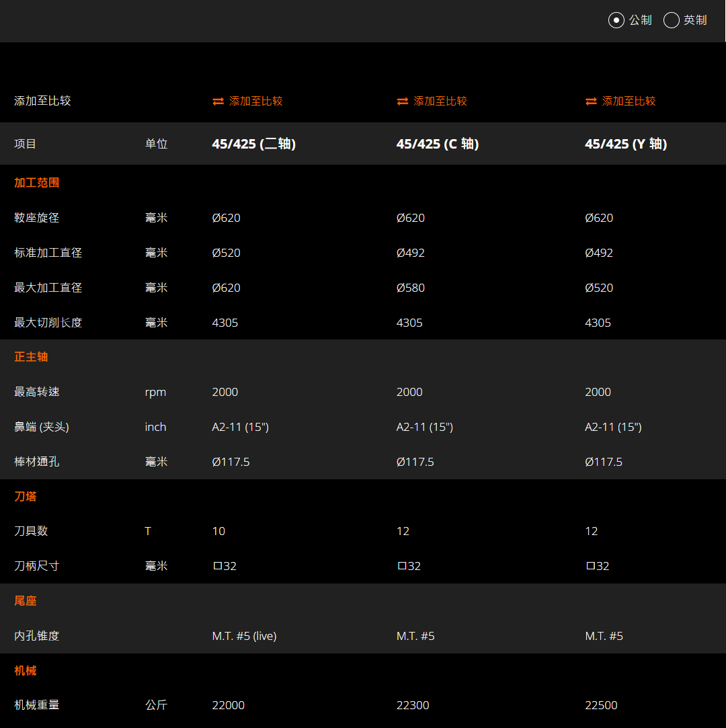Click the 正主轴 section heading

[x=31, y=357]
